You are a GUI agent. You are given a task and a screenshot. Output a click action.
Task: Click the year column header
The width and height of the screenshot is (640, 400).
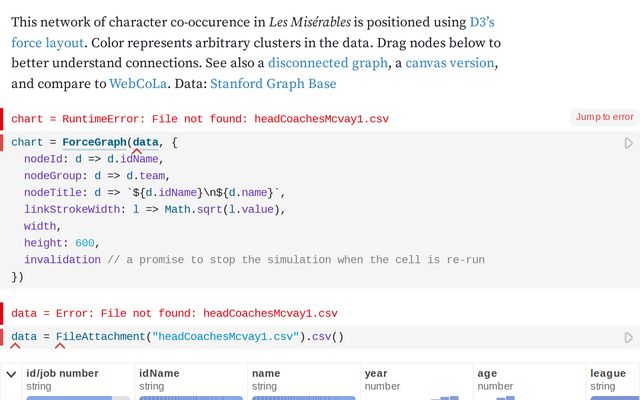[x=376, y=374]
